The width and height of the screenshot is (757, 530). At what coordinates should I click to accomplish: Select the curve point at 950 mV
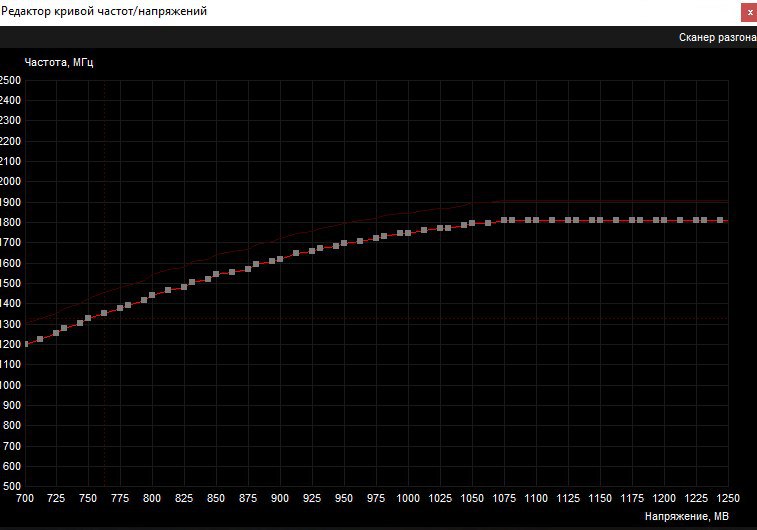344,243
